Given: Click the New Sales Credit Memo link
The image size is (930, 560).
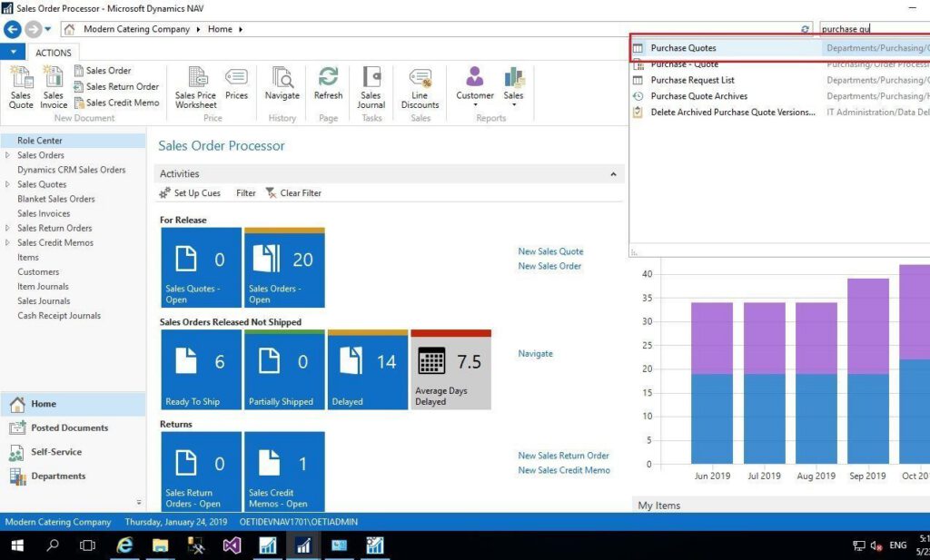Looking at the screenshot, I should pyautogui.click(x=563, y=470).
